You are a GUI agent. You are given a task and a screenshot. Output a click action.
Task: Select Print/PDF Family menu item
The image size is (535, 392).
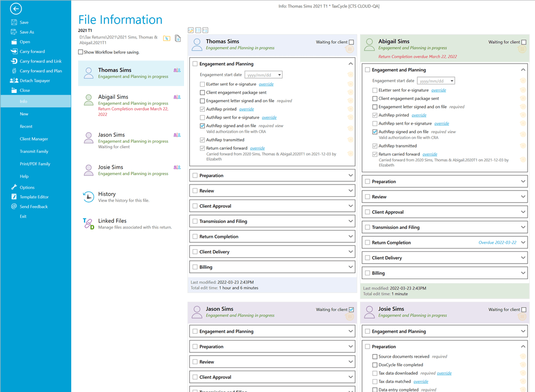click(35, 164)
